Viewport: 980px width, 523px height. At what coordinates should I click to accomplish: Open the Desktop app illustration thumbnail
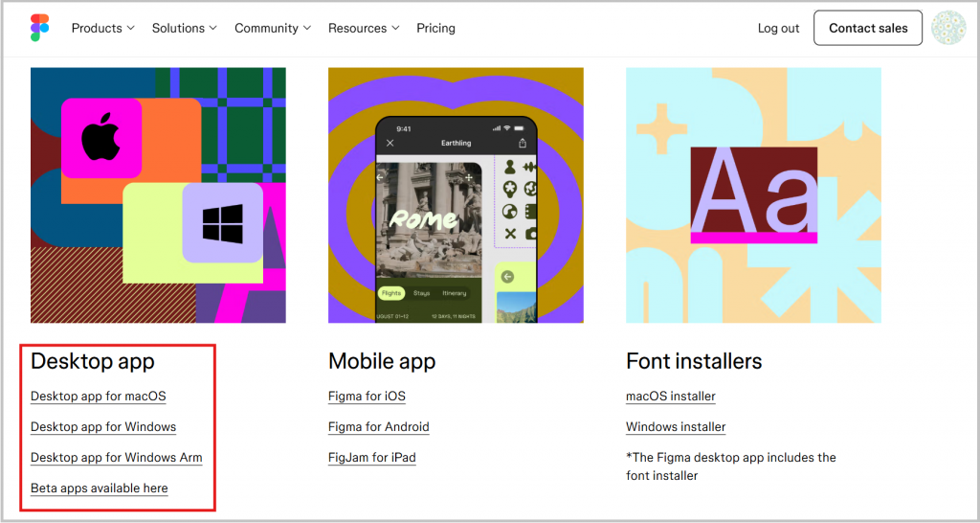[x=158, y=195]
